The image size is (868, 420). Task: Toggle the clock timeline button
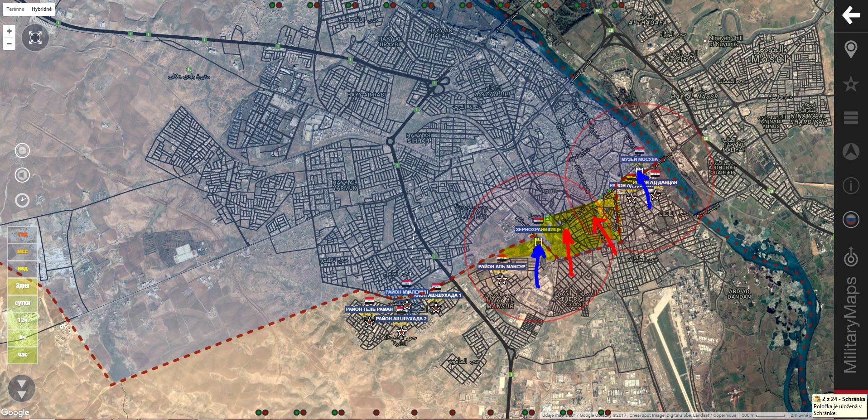pyautogui.click(x=22, y=200)
